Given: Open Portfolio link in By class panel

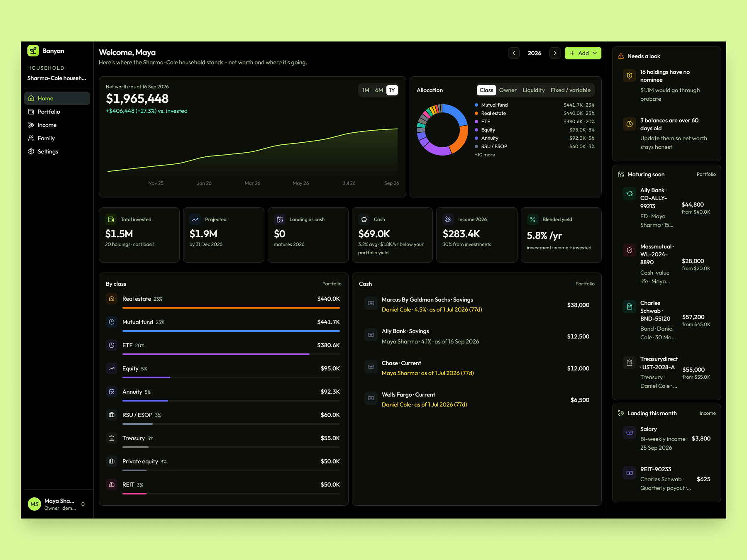Looking at the screenshot, I should point(332,284).
